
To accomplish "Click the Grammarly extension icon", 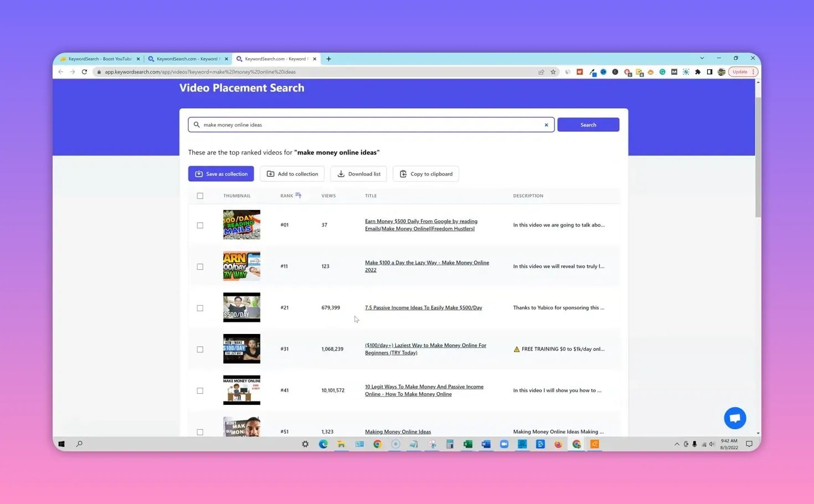I will [x=662, y=71].
